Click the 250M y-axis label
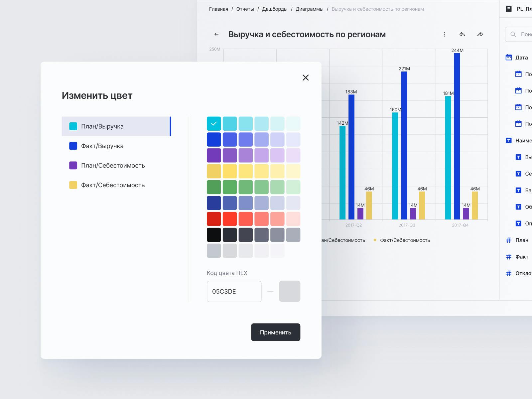The width and height of the screenshot is (532, 399). click(215, 49)
